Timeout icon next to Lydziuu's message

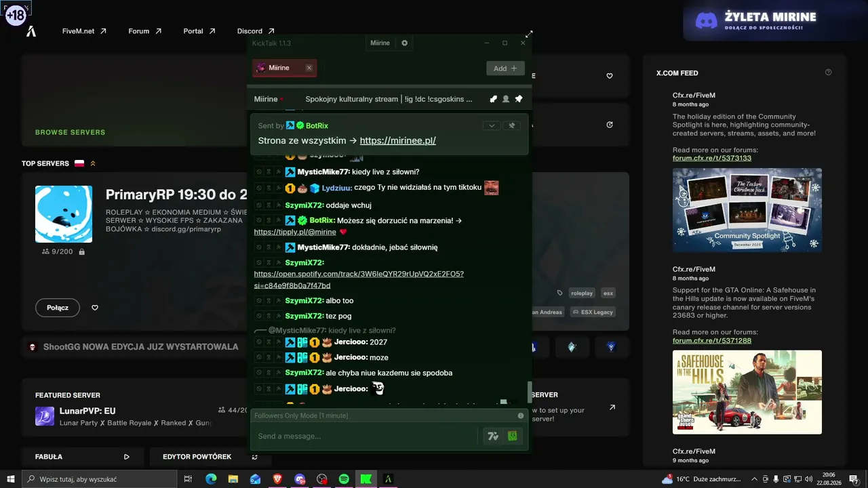tap(269, 188)
